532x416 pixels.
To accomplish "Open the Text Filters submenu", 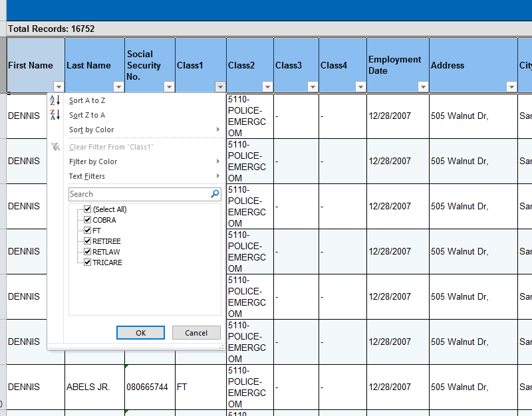I will click(x=137, y=176).
